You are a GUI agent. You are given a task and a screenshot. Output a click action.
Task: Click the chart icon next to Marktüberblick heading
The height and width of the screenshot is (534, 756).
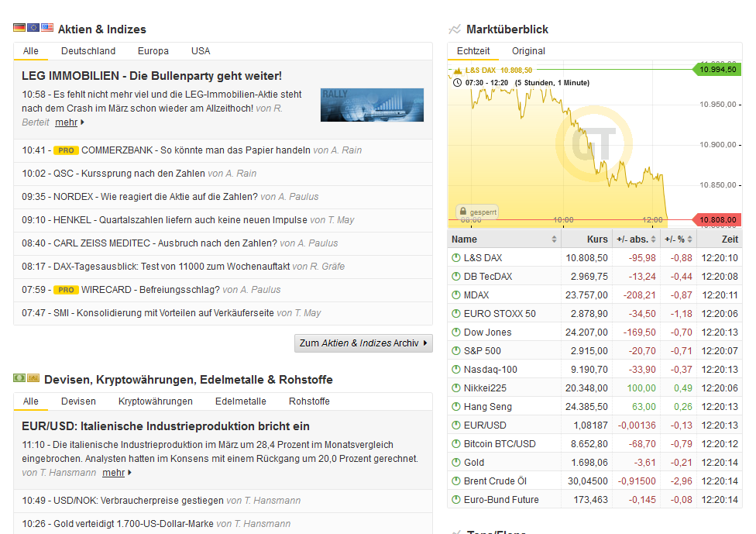(453, 29)
